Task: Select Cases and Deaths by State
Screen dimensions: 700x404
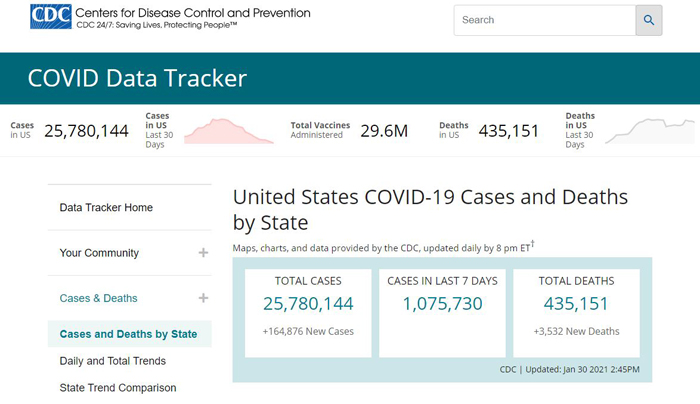Action: pos(129,334)
